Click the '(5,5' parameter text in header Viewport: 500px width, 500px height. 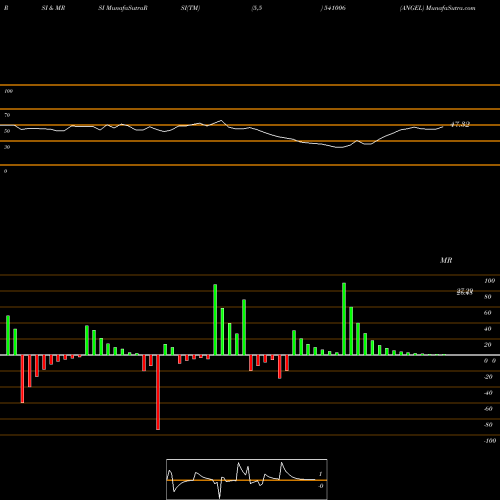[x=257, y=8]
